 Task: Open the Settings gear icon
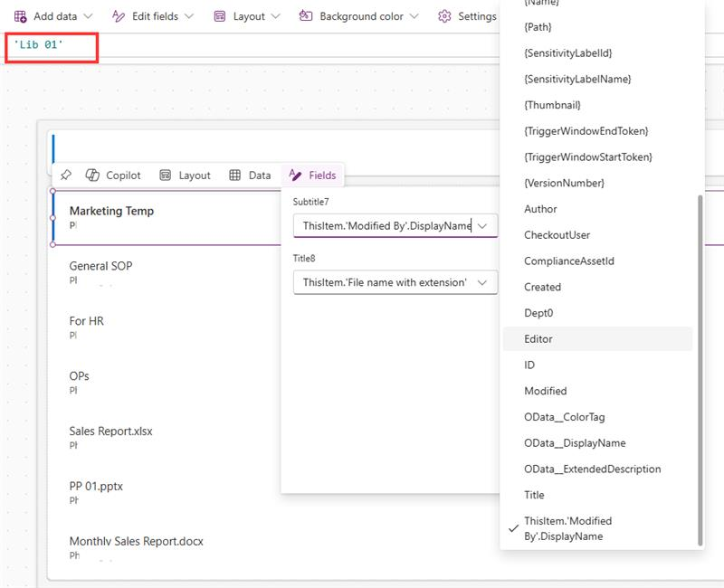(444, 16)
